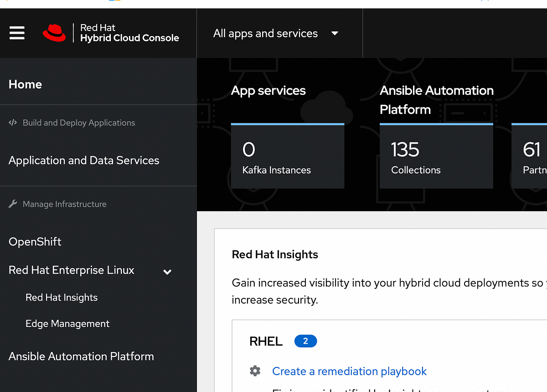
Task: Open Edge Management sidebar item
Action: pos(67,324)
